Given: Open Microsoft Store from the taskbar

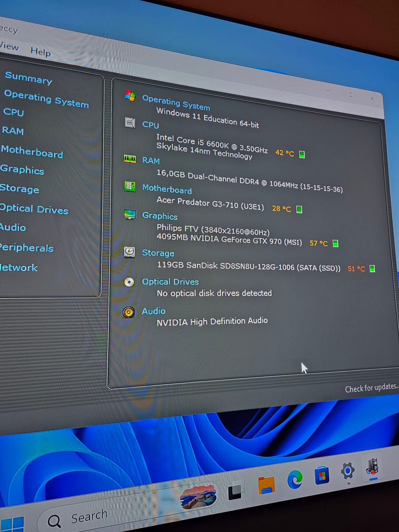Looking at the screenshot, I should pos(322,475).
